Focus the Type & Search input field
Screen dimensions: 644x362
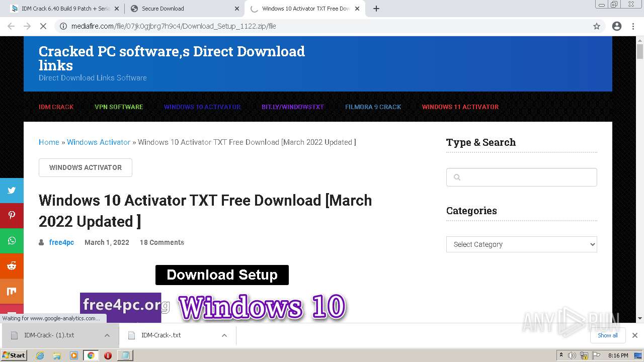[522, 177]
